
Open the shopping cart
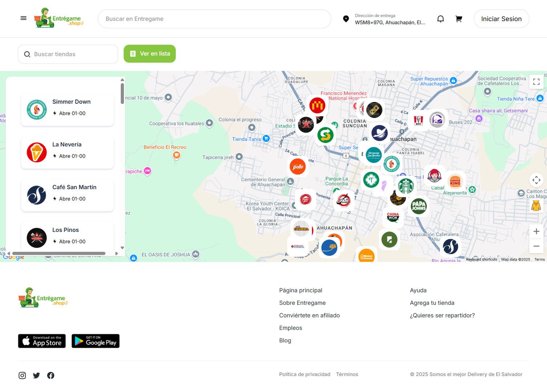click(x=459, y=19)
